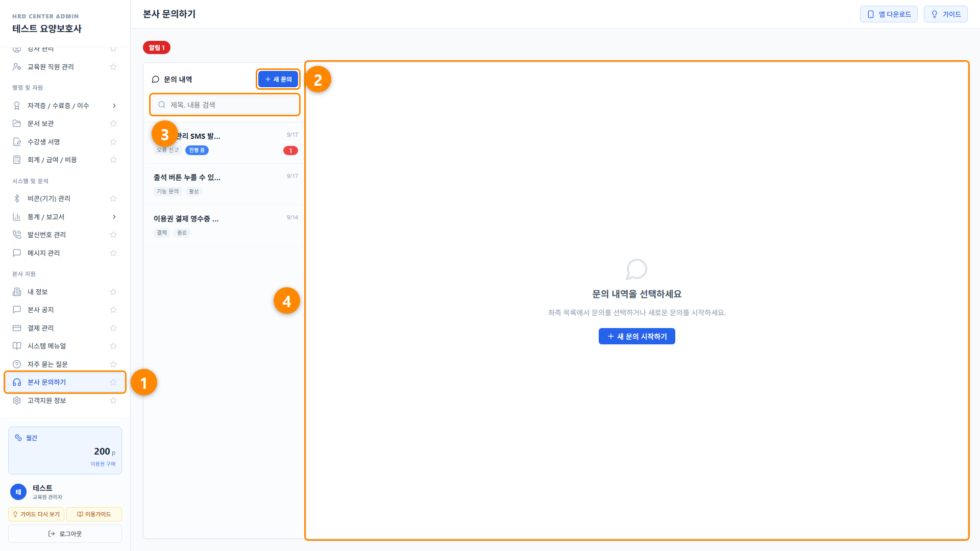This screenshot has height=551, width=980.
Task: Click the 수강생 서명 signature icon
Action: coord(17,142)
